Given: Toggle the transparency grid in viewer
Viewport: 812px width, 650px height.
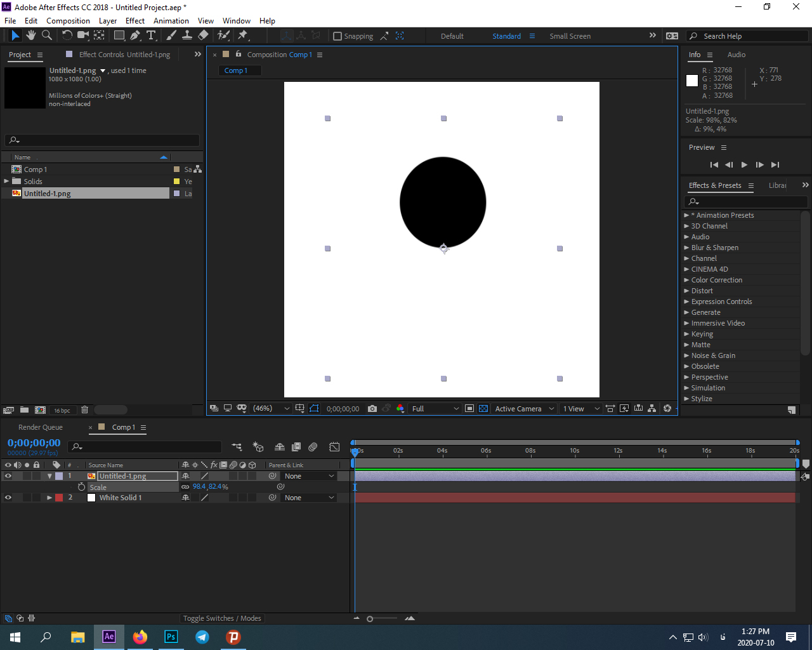Looking at the screenshot, I should (x=483, y=409).
